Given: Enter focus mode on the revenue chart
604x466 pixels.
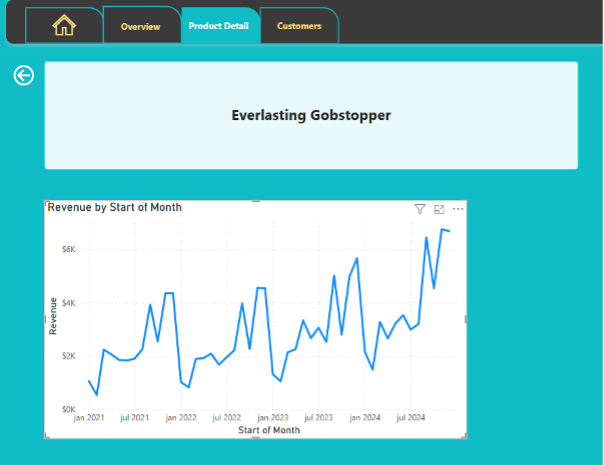Looking at the screenshot, I should [439, 209].
